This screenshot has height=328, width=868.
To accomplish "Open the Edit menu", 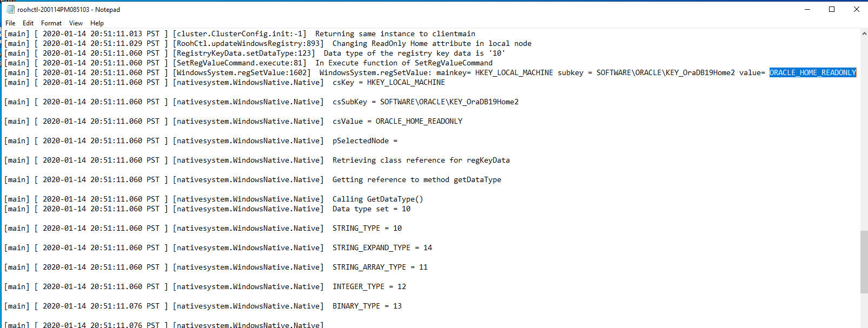I will (28, 23).
